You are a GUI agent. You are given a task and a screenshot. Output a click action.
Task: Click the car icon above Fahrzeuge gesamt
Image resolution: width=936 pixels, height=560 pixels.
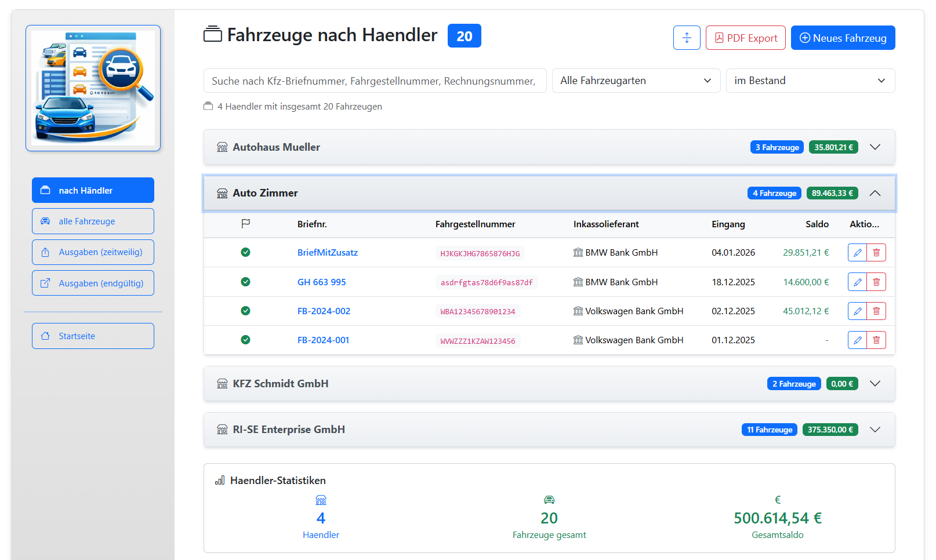tap(549, 499)
